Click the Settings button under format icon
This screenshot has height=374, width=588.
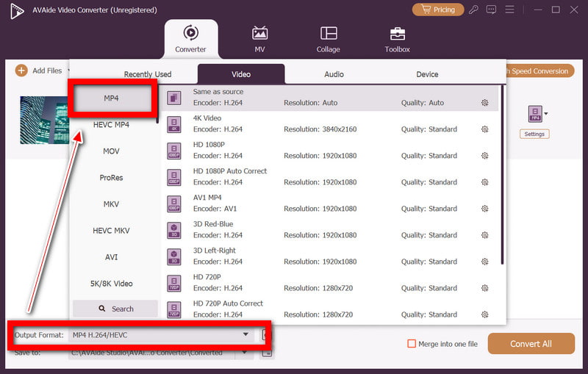tap(534, 134)
